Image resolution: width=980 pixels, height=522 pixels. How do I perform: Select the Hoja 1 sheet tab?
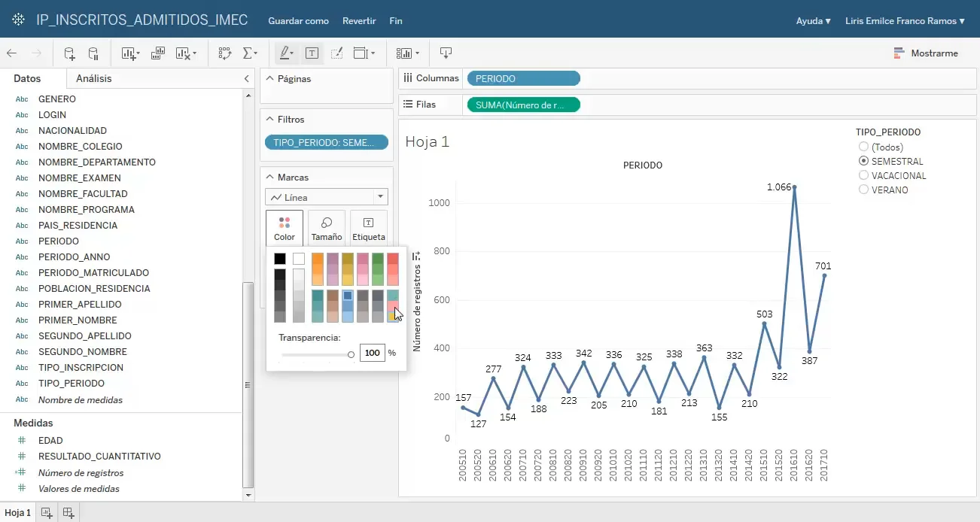(x=18, y=513)
